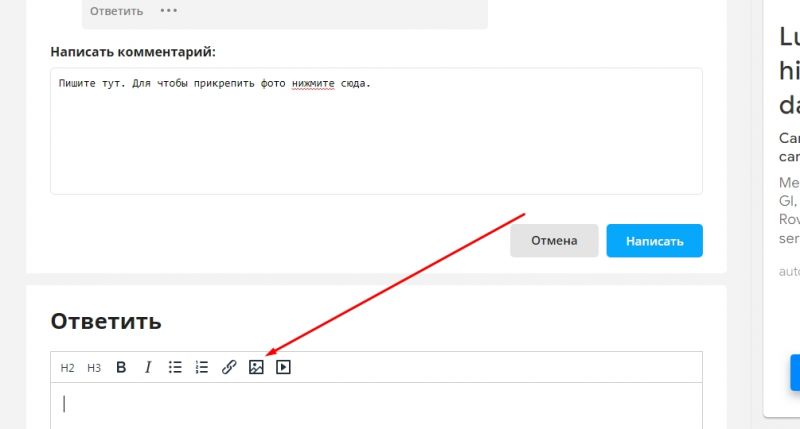Add a hyperlink using the chain icon
The width and height of the screenshot is (800, 429).
point(229,367)
